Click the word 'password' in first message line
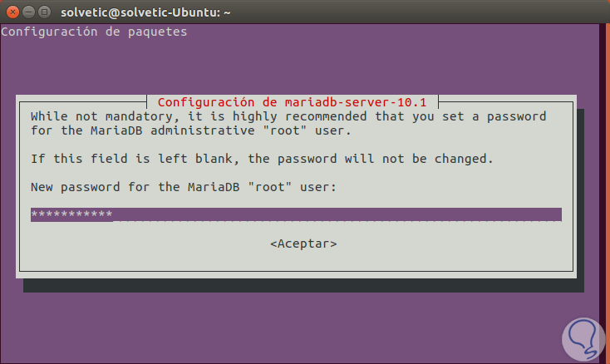The height and width of the screenshot is (364, 610). (x=517, y=116)
